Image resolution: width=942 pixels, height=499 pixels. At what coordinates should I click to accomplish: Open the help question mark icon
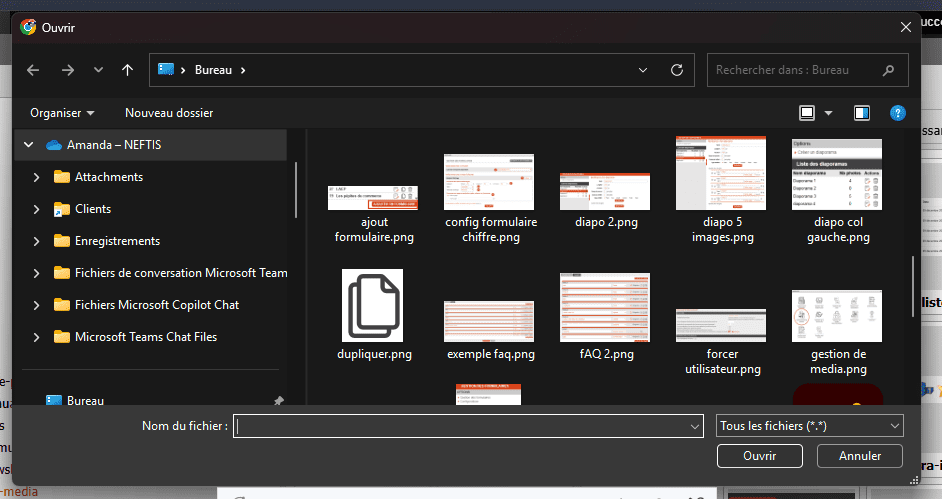pos(898,113)
